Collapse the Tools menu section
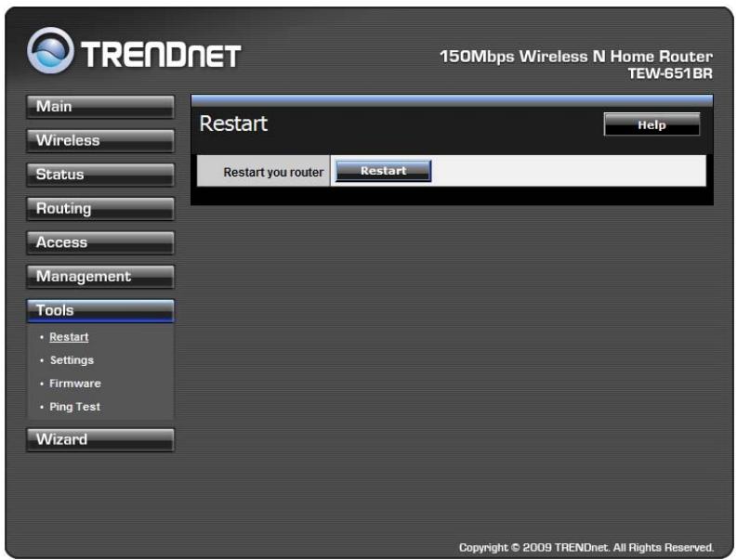Screen dimensions: 737x560 (100, 310)
